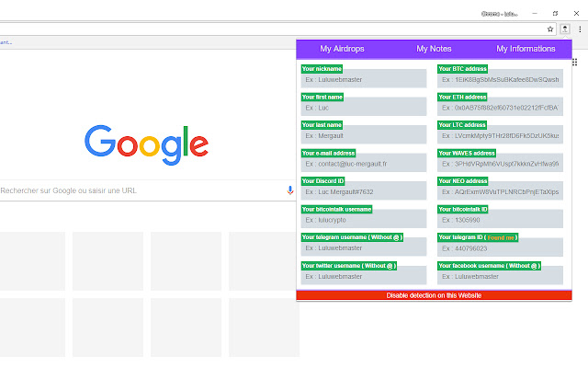Focus the BTC address field
The height and width of the screenshot is (368, 588).
(500, 80)
